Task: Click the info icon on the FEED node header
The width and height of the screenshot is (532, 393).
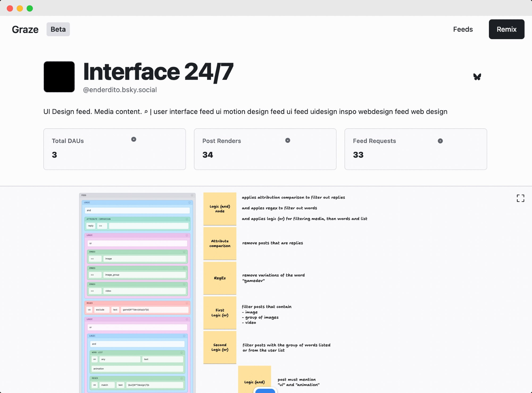Action: pos(192,195)
